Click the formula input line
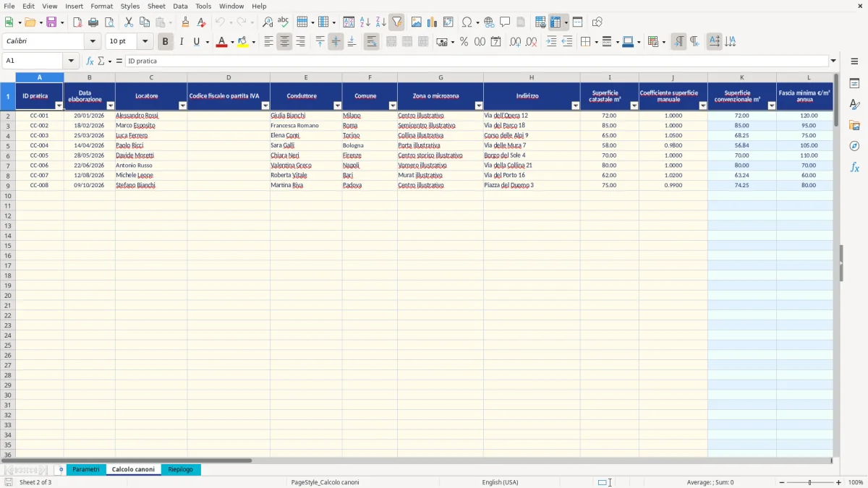This screenshot has width=868, height=488. [477, 61]
